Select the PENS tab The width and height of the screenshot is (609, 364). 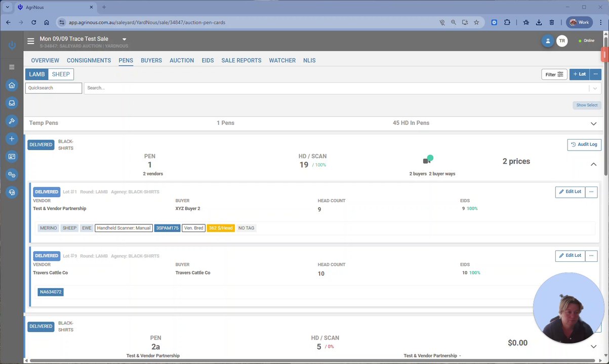tap(126, 60)
